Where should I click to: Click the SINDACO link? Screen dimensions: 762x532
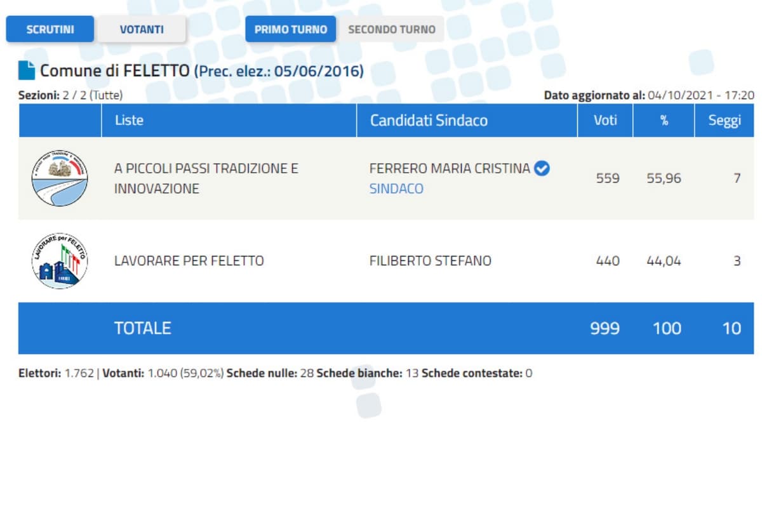[396, 189]
